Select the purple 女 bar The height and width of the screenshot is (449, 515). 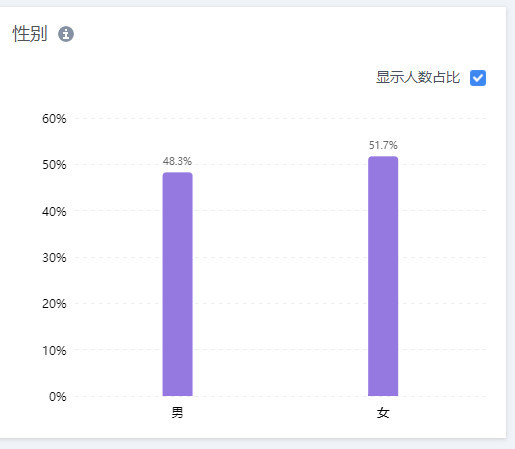tap(383, 276)
